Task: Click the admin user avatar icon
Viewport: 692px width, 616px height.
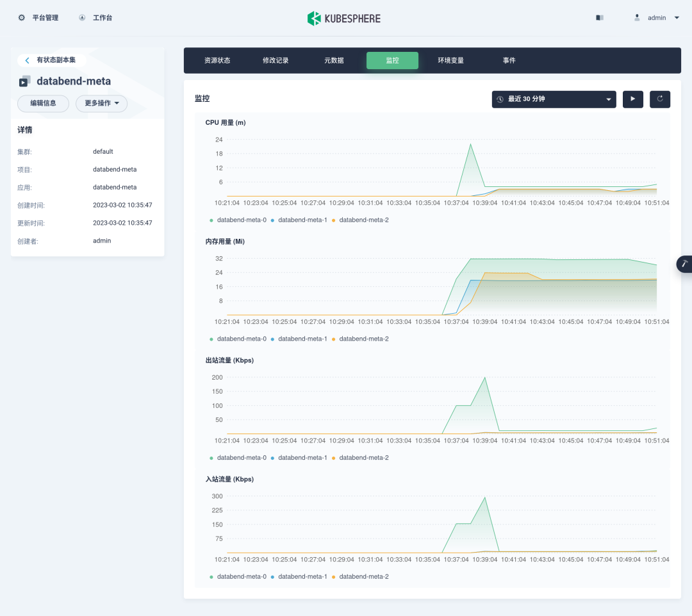Action: point(637,18)
